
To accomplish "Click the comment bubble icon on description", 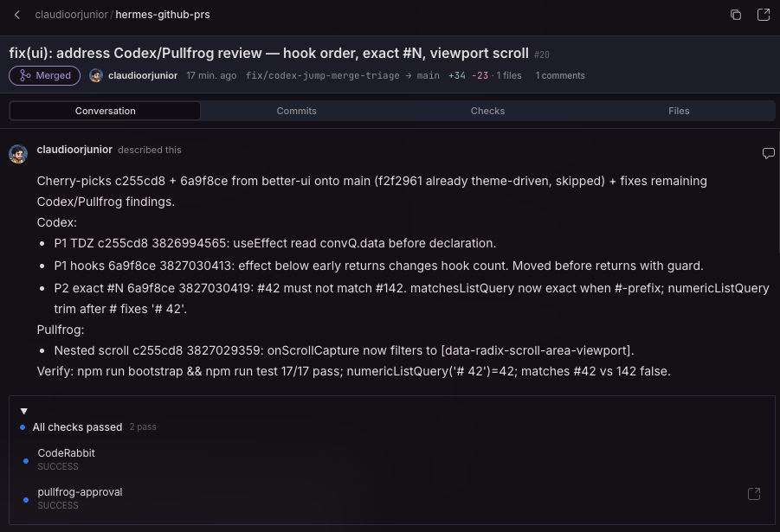I will [768, 153].
